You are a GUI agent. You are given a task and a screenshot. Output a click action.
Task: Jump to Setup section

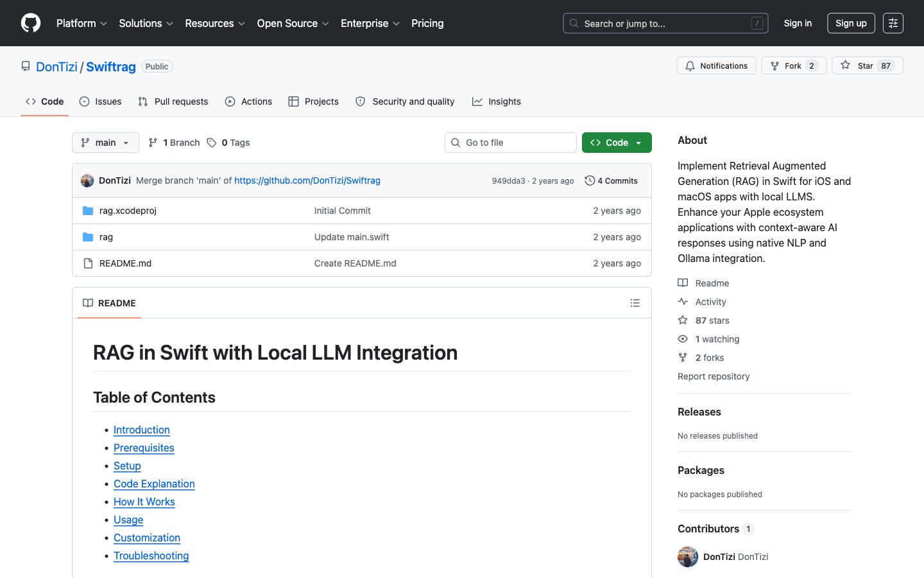(127, 466)
